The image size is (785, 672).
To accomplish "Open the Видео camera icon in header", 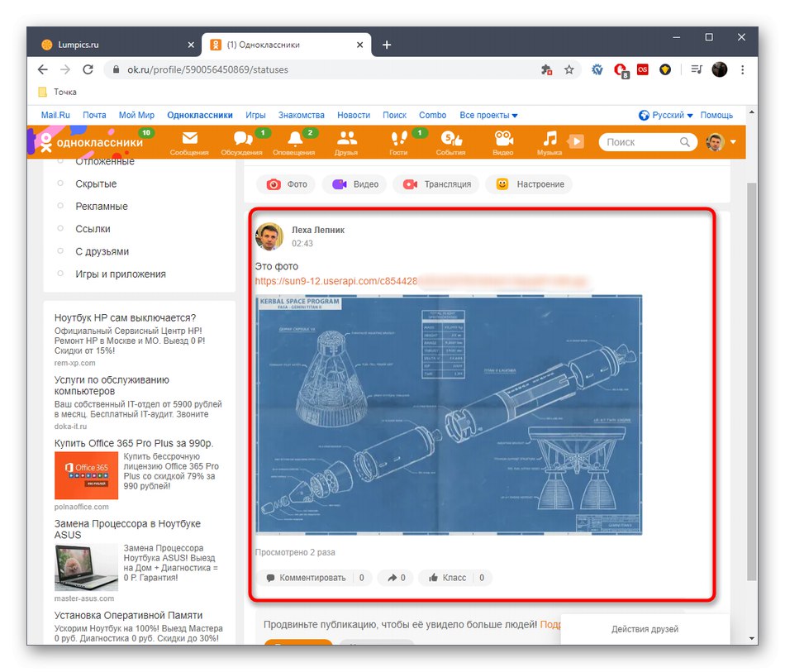I will coord(503,142).
